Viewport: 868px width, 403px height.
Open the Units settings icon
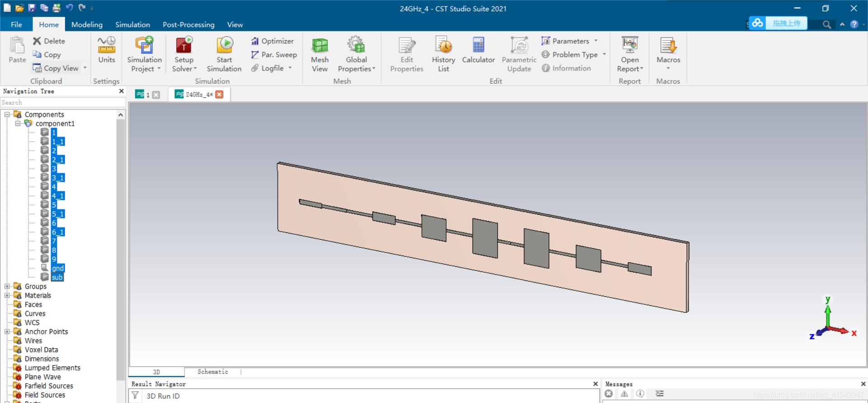(x=107, y=45)
